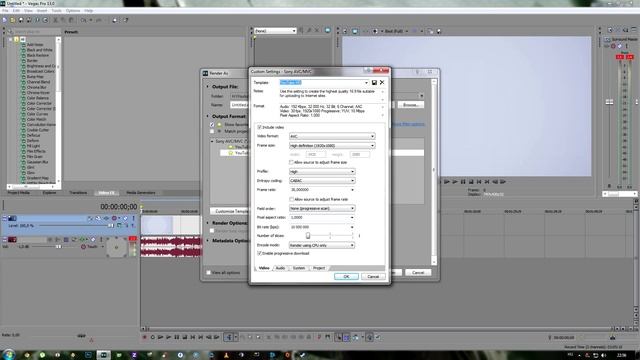Click the audio waveform clip on timeline
The height and width of the screenshot is (360, 640).
(171, 247)
